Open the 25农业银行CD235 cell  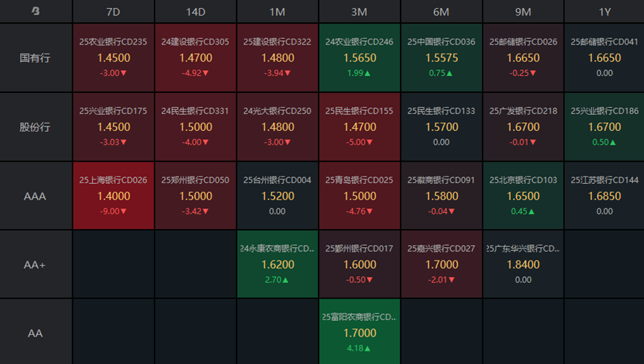(x=113, y=57)
